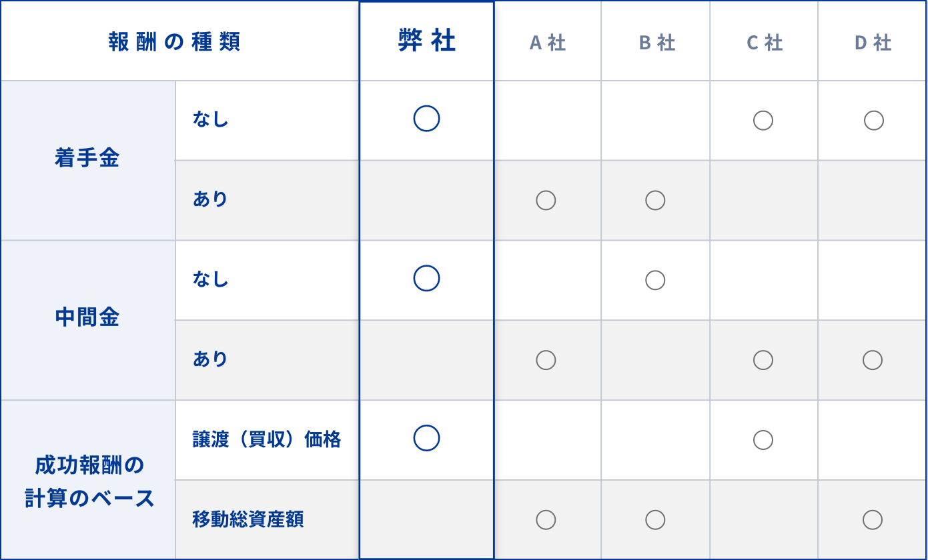Click the C社 circle in 中間金 あり row
The width and height of the screenshot is (928, 560).
click(763, 360)
